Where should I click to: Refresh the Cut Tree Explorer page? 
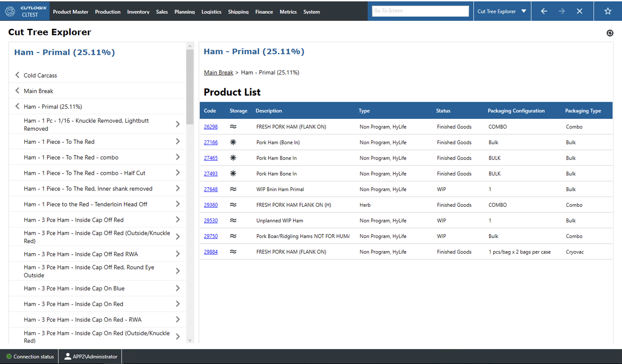[610, 33]
